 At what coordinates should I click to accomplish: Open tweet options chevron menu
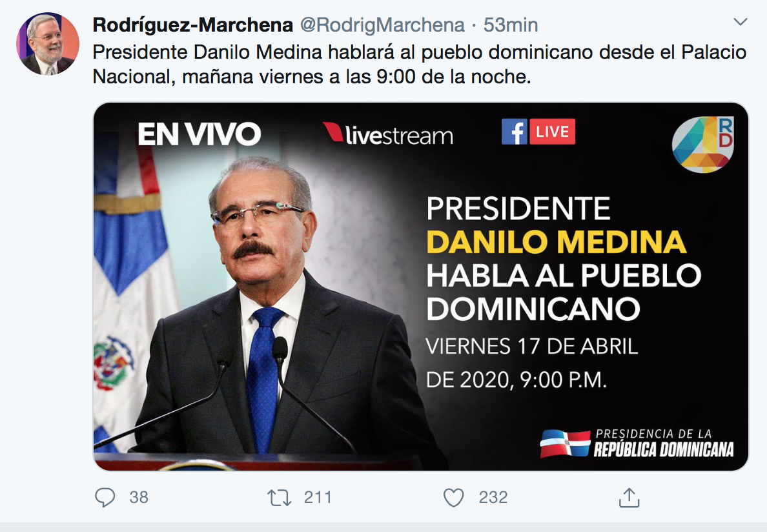[741, 22]
